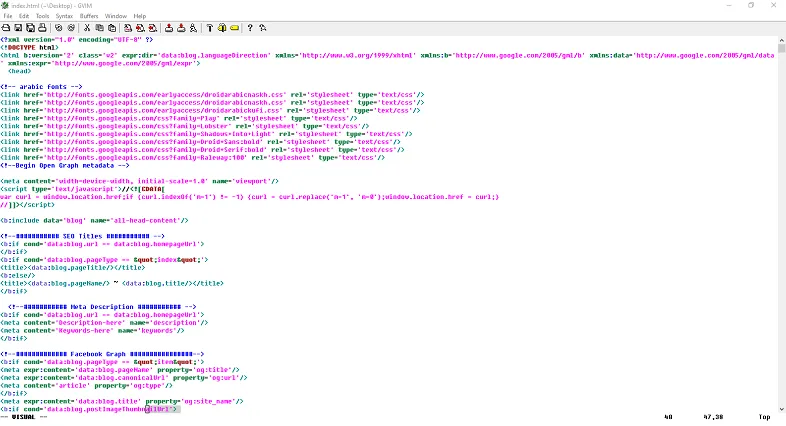
Task: Click the scrollbar up arrow
Action: [x=781, y=40]
